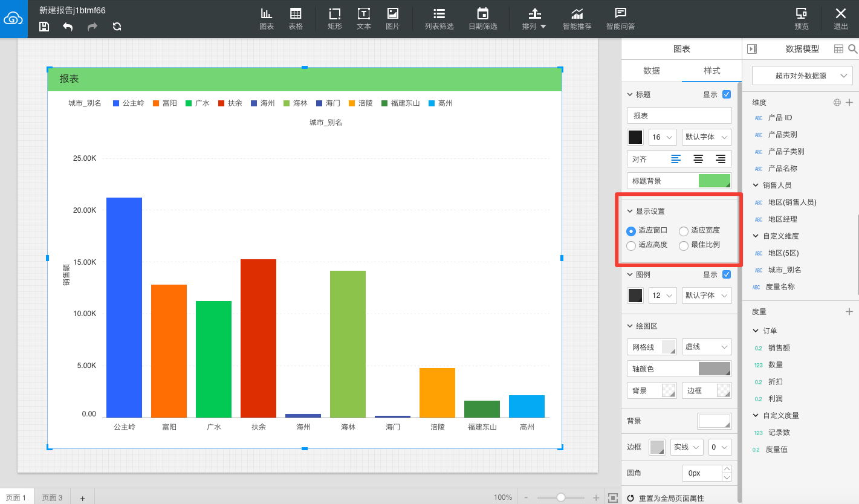
Task: Uncheck the 标题 显示 checkbox
Action: (x=727, y=94)
